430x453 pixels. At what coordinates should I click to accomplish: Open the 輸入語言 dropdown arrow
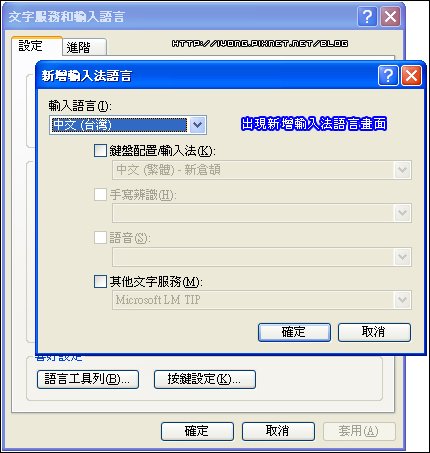pyautogui.click(x=198, y=125)
